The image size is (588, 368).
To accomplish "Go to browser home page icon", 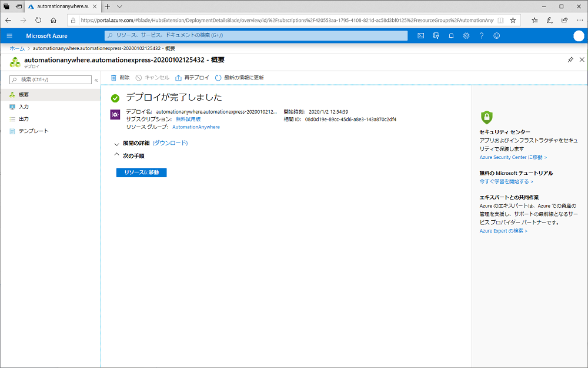I will click(x=54, y=20).
